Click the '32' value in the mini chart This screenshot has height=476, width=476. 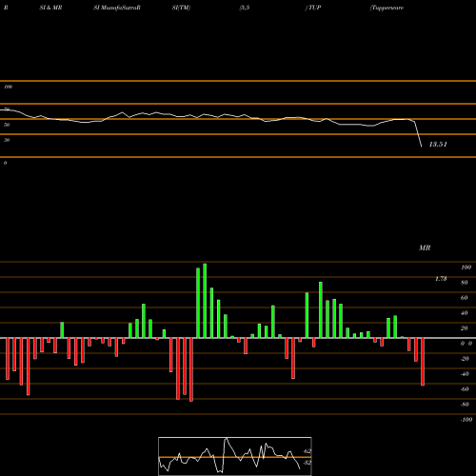pyautogui.click(x=307, y=463)
